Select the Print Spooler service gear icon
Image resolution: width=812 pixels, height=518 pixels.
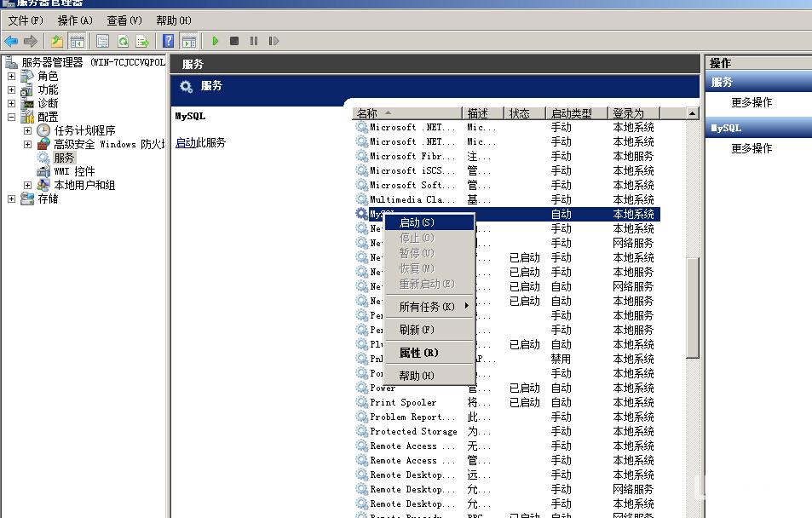(362, 402)
